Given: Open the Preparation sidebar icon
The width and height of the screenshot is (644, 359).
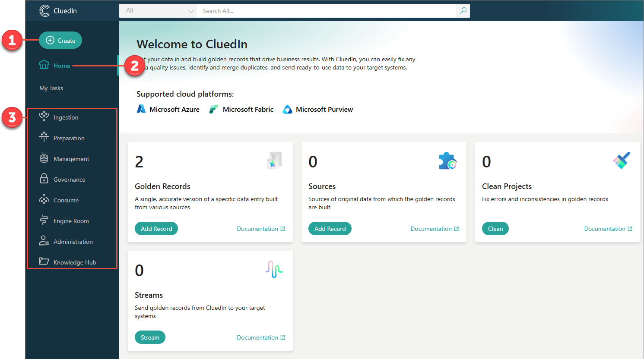Looking at the screenshot, I should pyautogui.click(x=44, y=137).
